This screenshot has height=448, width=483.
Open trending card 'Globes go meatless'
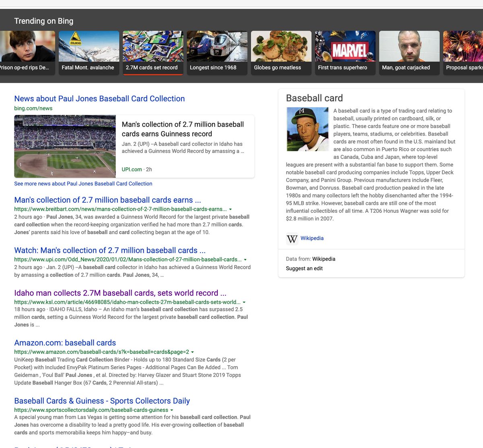coord(281,53)
